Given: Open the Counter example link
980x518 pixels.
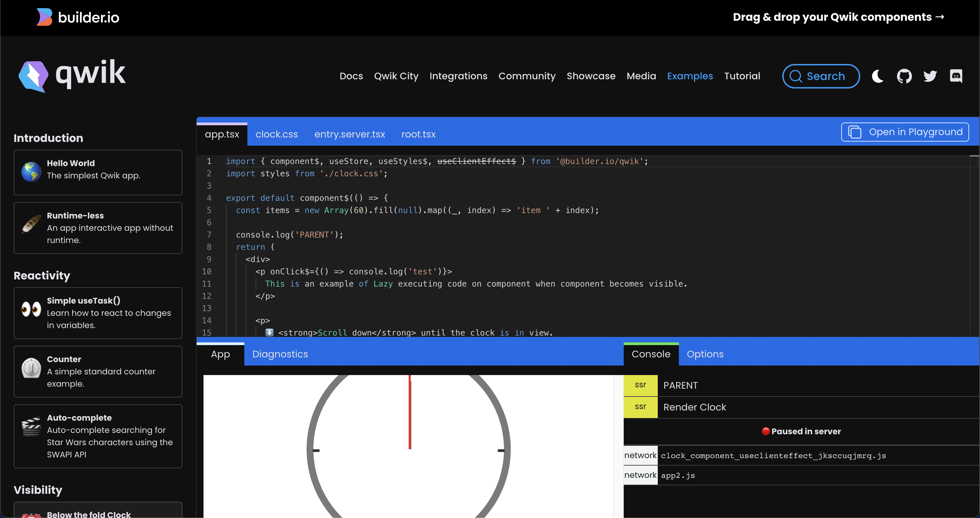Looking at the screenshot, I should click(98, 371).
